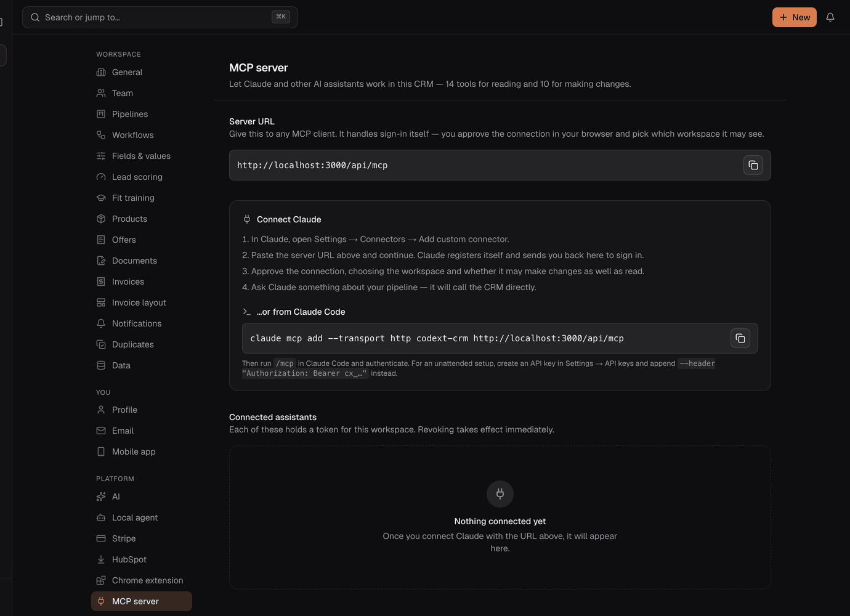Select Stripe integration page

(141, 538)
